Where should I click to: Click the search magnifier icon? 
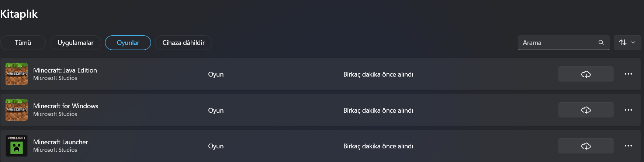601,43
